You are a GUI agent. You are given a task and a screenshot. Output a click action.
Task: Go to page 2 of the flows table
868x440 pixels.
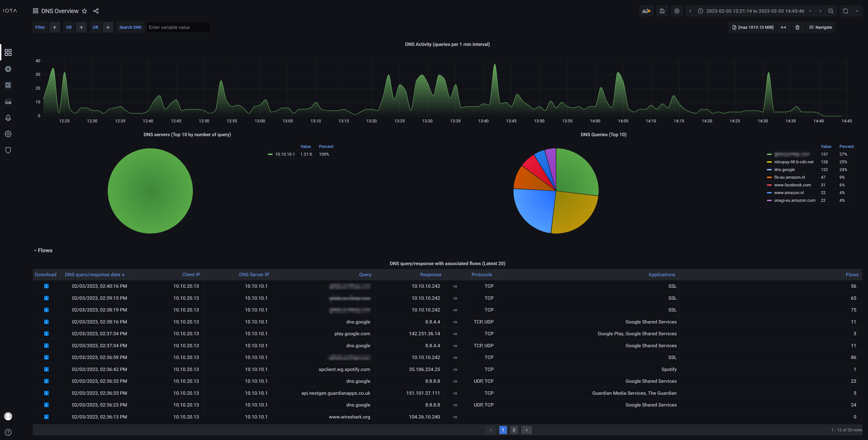click(x=514, y=430)
